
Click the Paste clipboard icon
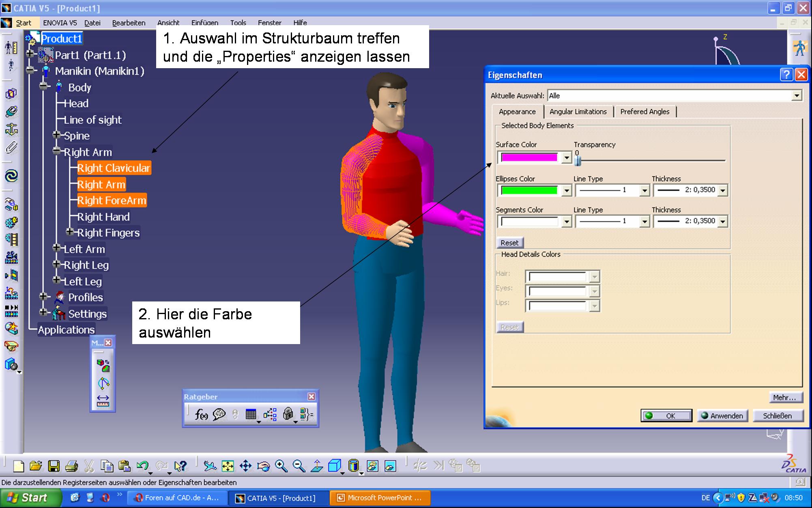tap(125, 466)
